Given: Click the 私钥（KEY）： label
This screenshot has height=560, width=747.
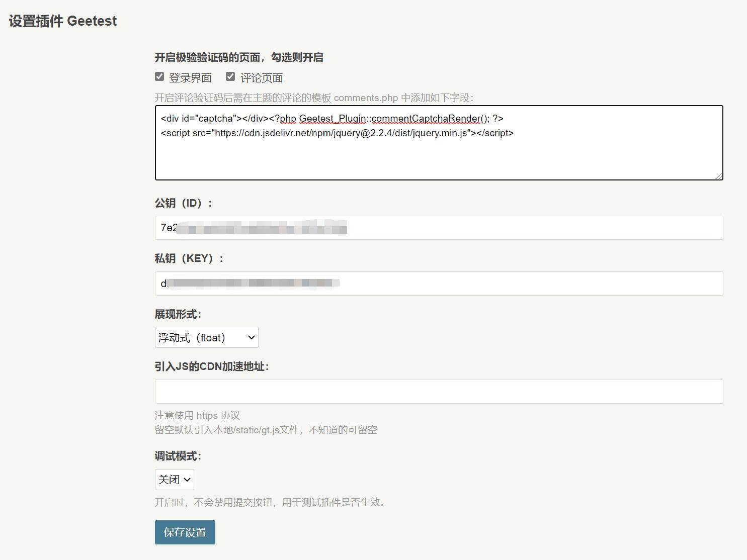Looking at the screenshot, I should point(189,258).
